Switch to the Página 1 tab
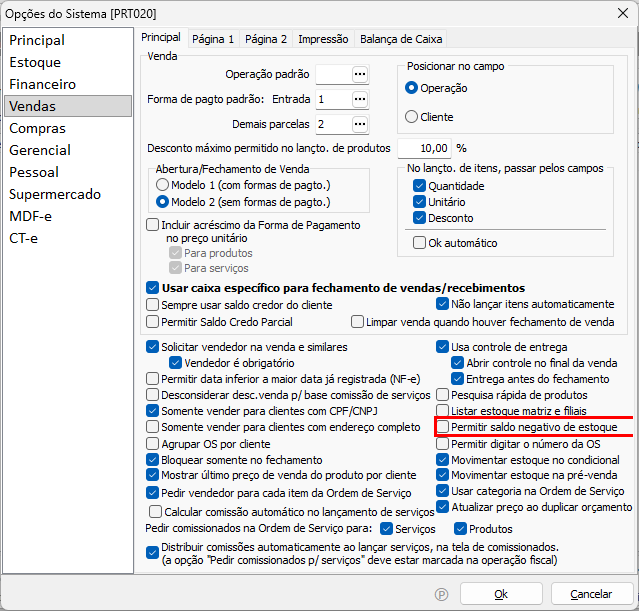Viewport: 639px width, 611px height. [x=212, y=39]
